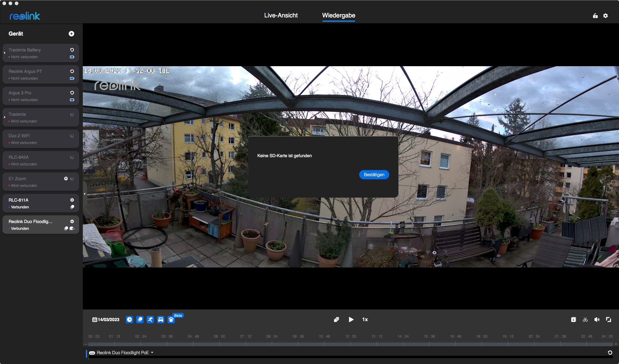Change the 1x playback speed

365,320
